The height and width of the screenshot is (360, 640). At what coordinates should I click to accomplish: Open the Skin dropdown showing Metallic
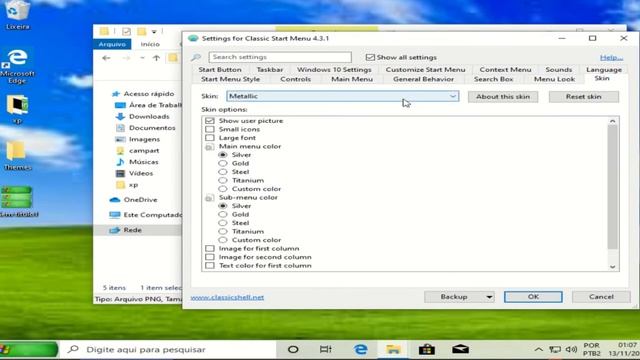(343, 96)
